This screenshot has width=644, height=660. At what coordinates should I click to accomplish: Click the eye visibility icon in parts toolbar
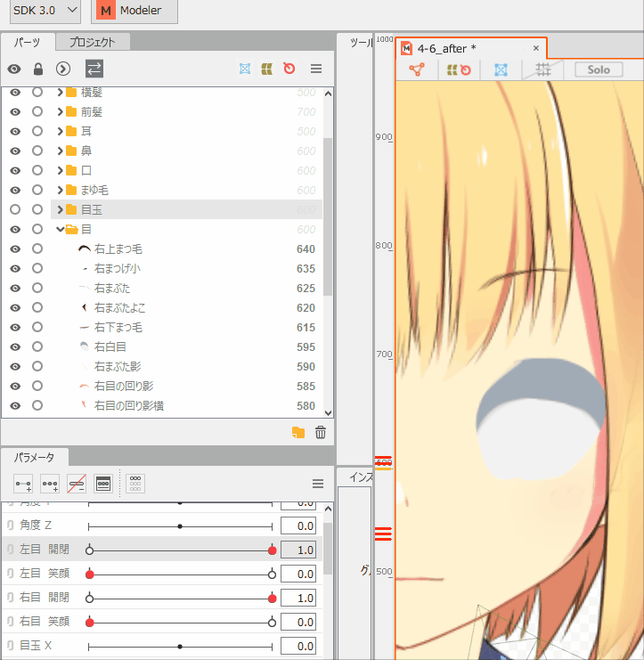14,69
